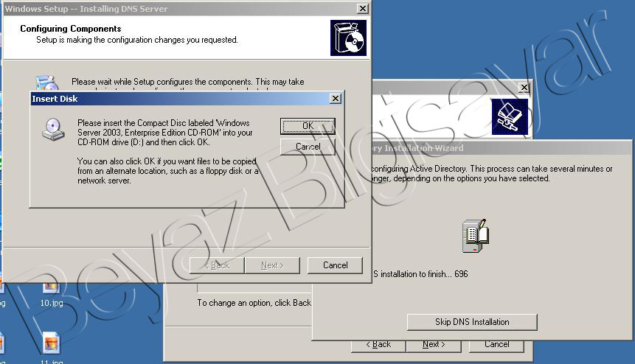Click the setup components icon beside the wait message
Image resolution: width=635 pixels, height=364 pixels.
[47, 83]
